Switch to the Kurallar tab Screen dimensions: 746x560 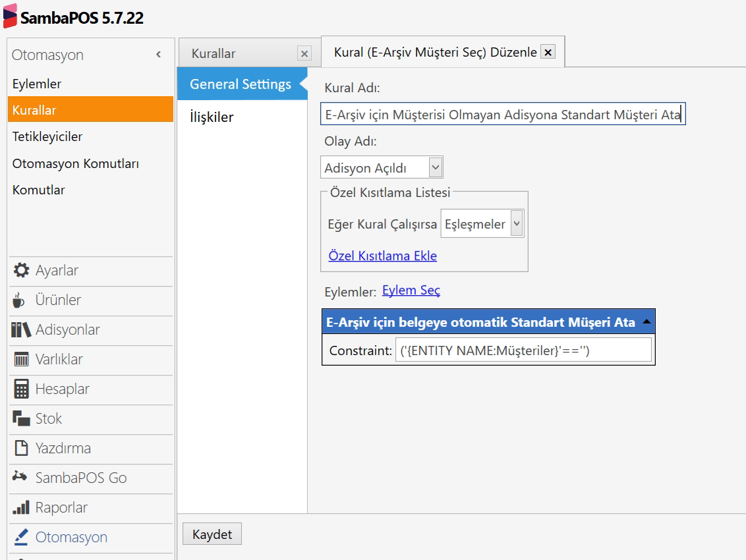[x=214, y=54]
